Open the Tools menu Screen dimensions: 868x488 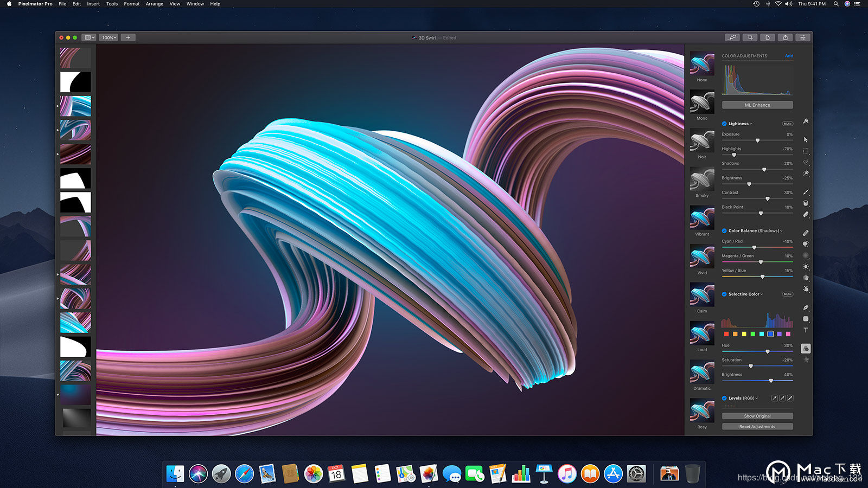click(x=112, y=4)
